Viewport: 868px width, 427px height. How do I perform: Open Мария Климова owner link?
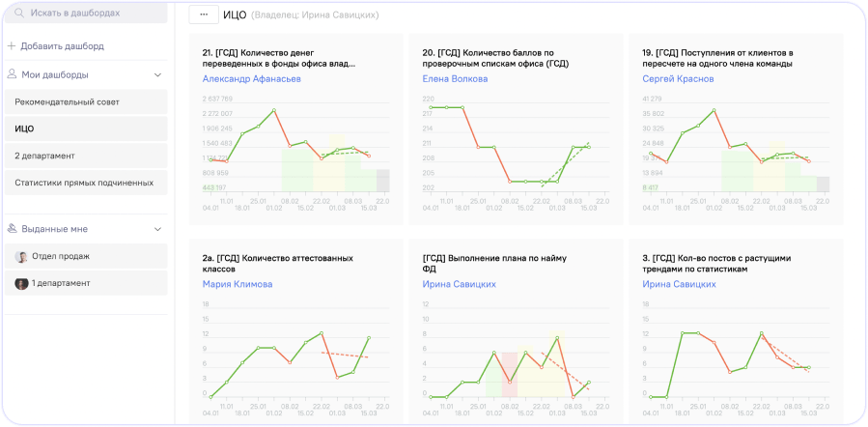pyautogui.click(x=238, y=284)
